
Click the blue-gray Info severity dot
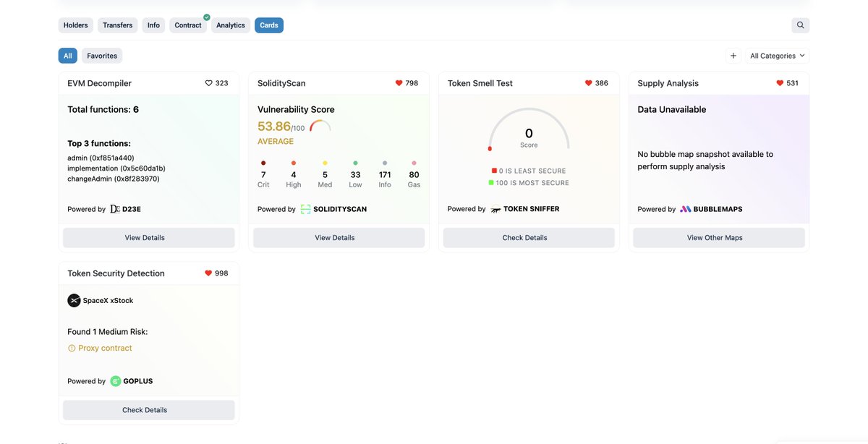[x=385, y=163]
